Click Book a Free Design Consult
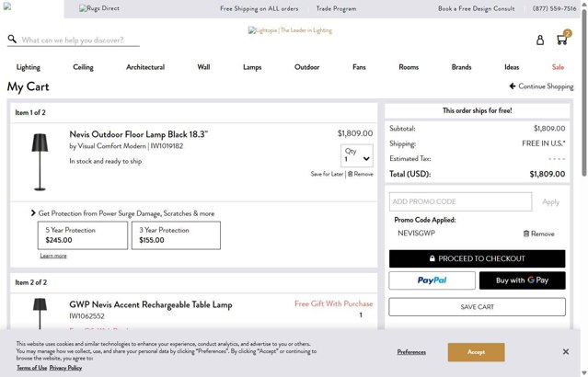 point(477,8)
